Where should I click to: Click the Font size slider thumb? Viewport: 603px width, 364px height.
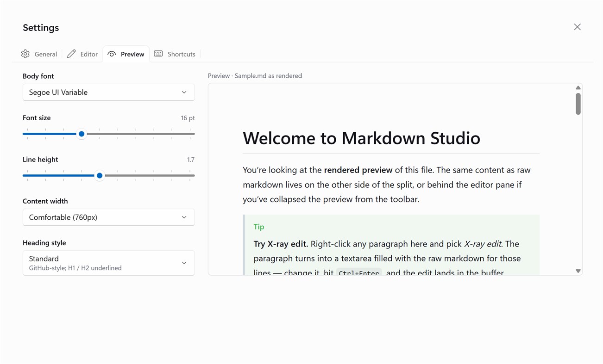[82, 134]
